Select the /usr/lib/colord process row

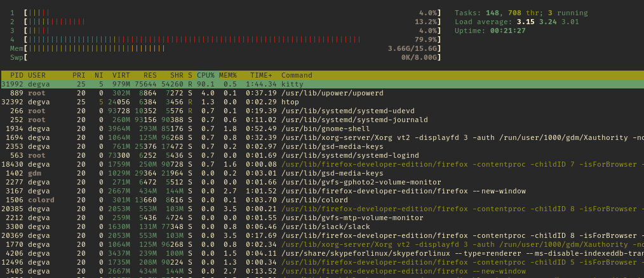click(322, 200)
